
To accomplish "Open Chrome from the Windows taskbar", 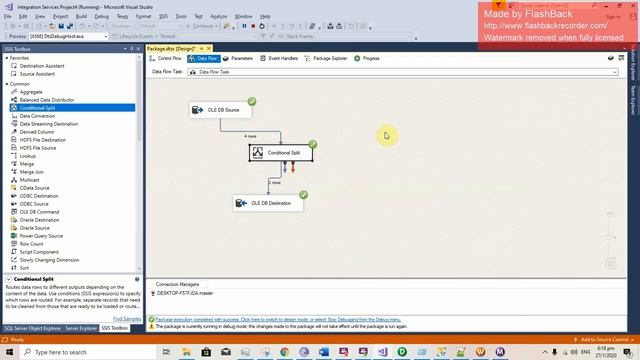I will pyautogui.click(x=284, y=352).
